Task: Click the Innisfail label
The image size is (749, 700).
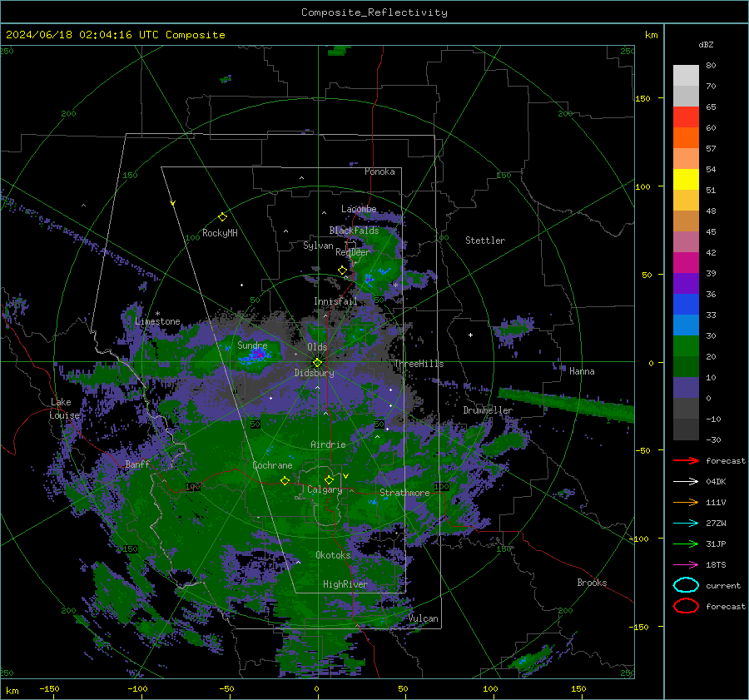Action: [335, 301]
